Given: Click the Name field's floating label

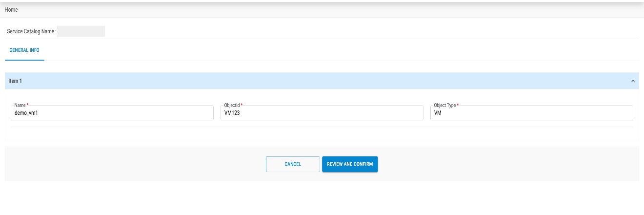Looking at the screenshot, I should click(x=20, y=106).
